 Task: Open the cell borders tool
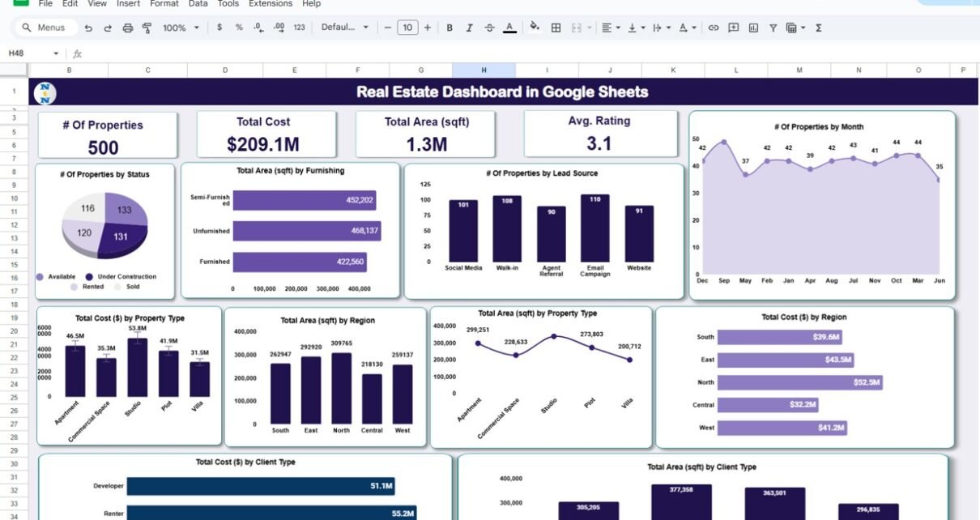(556, 28)
